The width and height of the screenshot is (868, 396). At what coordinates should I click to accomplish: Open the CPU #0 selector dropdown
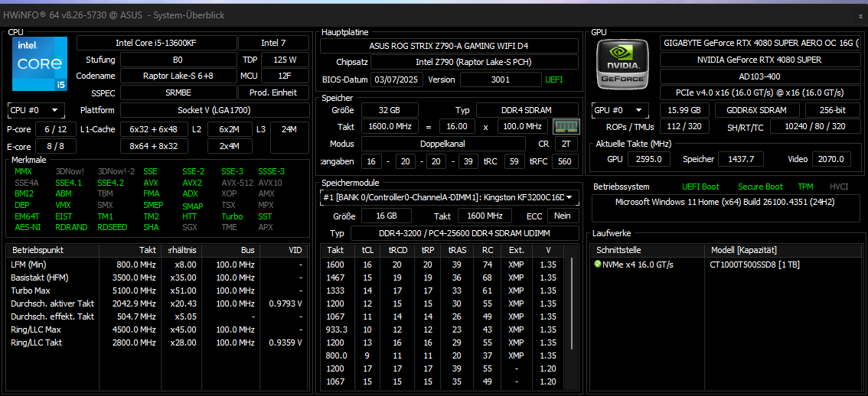[x=36, y=110]
